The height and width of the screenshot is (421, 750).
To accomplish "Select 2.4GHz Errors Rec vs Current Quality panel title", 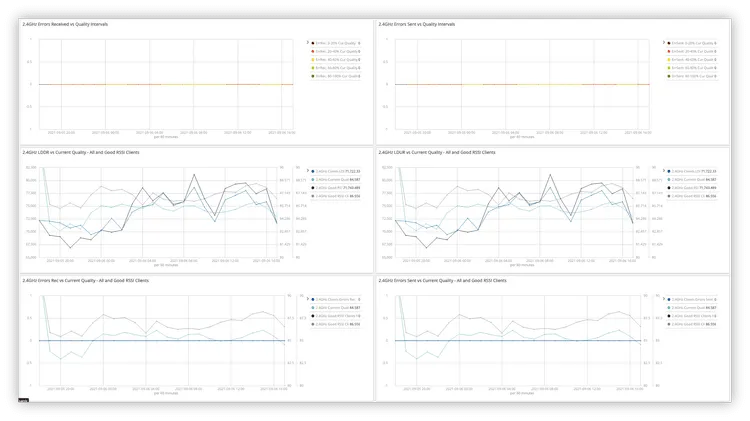I will (x=88, y=281).
